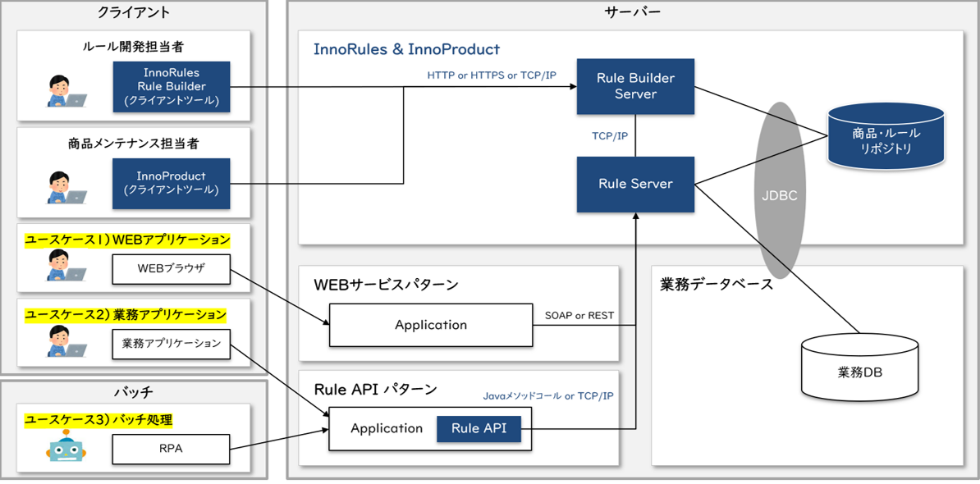Click the person icon beside WEBブラウザ
This screenshot has height=484, width=980.
(x=66, y=265)
